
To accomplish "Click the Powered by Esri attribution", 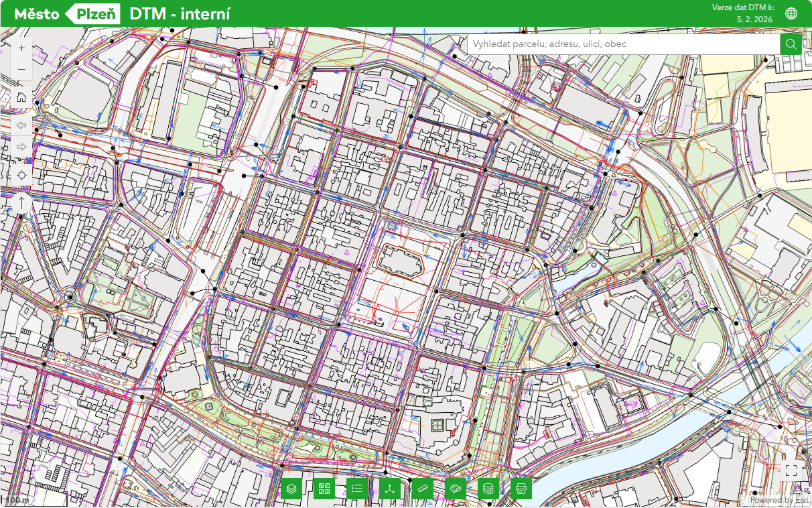I will tap(780, 500).
